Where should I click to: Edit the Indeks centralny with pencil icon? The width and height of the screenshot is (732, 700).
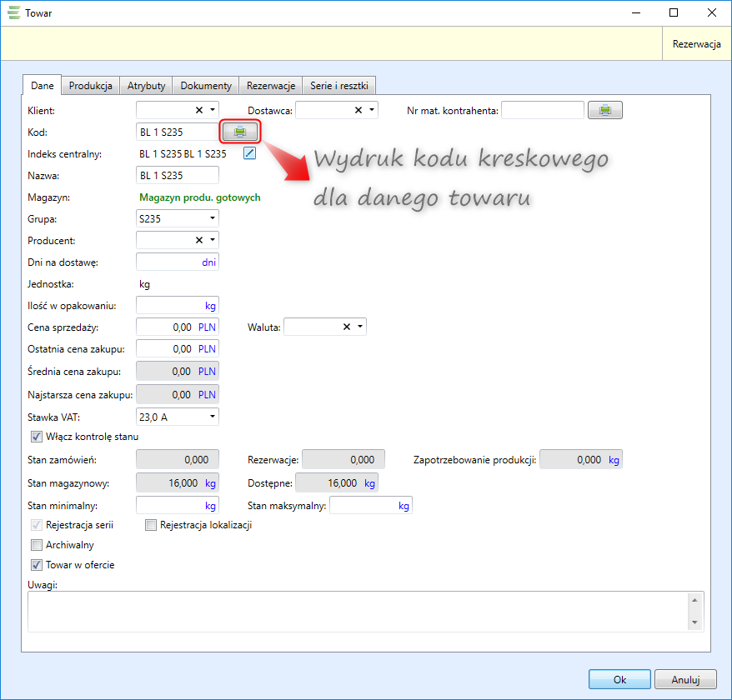[x=250, y=153]
